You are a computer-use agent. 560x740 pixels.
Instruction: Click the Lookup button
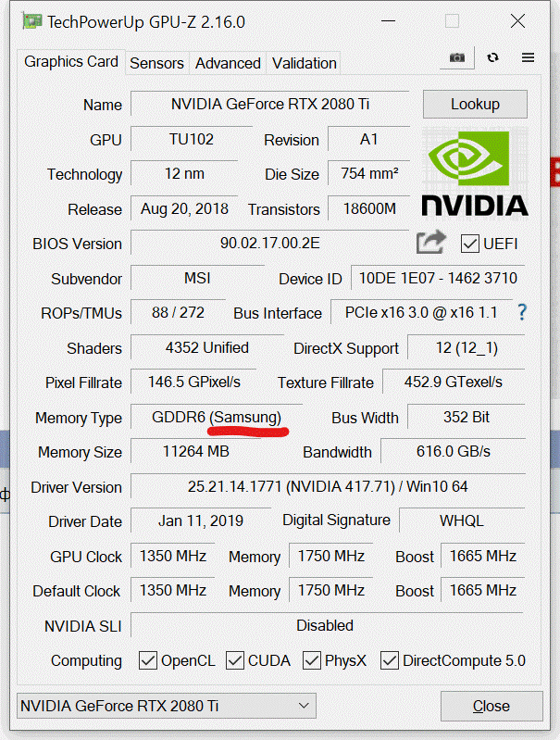click(475, 104)
